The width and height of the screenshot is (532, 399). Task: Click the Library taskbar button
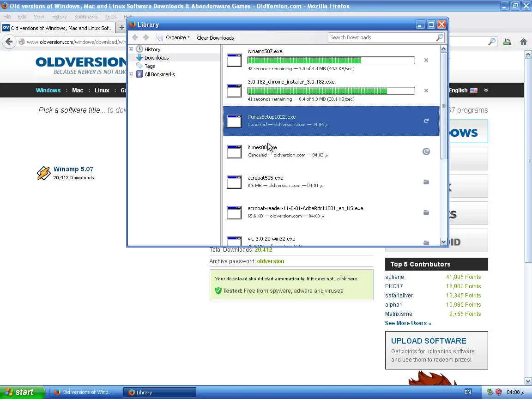[159, 392]
